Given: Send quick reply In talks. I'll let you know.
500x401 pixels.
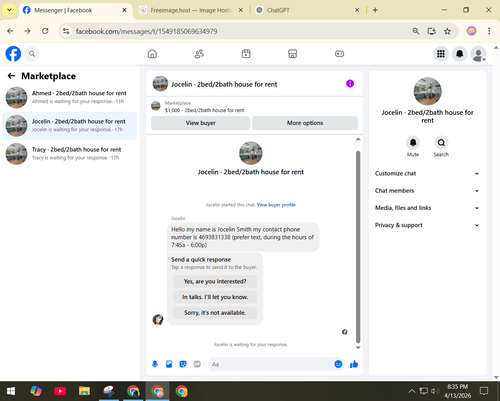Looking at the screenshot, I should [x=215, y=297].
